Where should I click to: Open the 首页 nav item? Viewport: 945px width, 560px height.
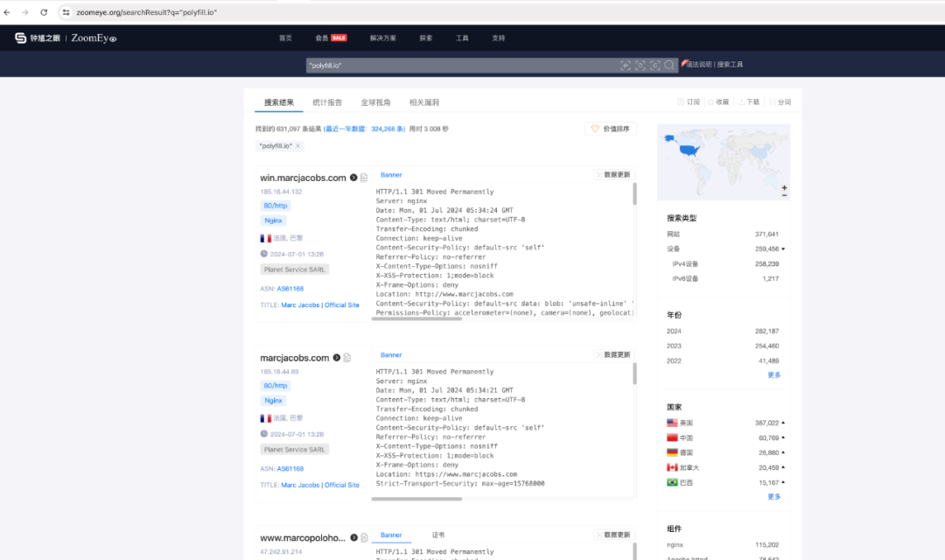pos(285,38)
